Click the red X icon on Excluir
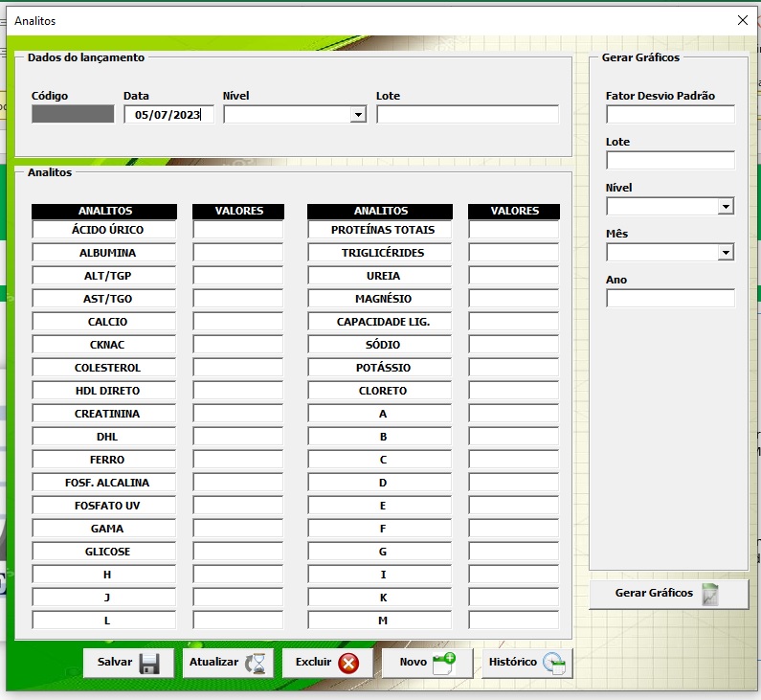The image size is (761, 700). point(348,664)
